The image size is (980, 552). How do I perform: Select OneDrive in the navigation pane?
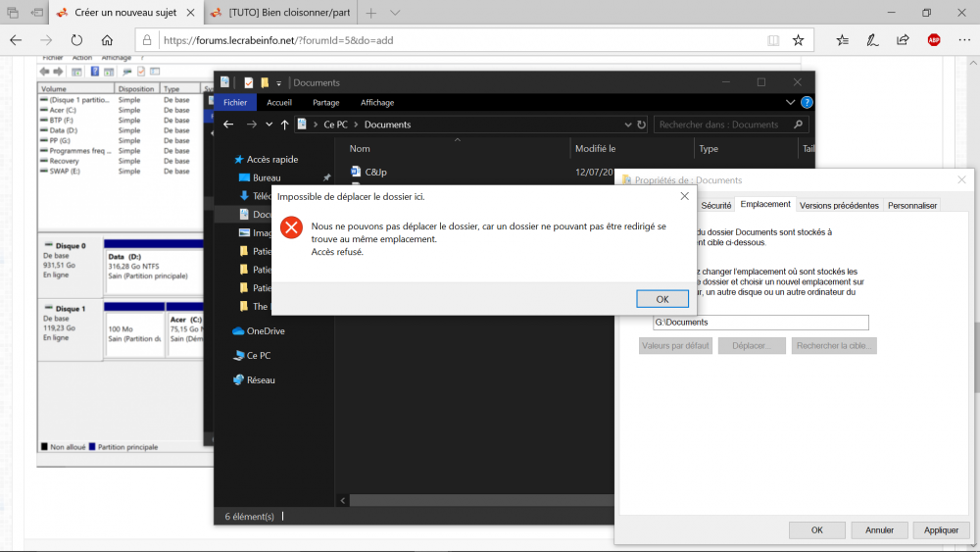tap(265, 330)
